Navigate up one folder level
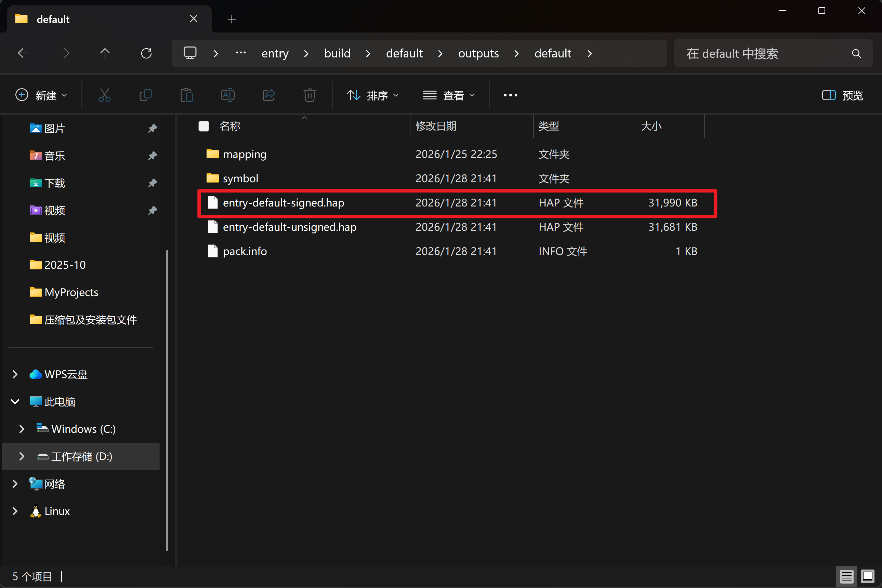882x588 pixels. pos(105,53)
